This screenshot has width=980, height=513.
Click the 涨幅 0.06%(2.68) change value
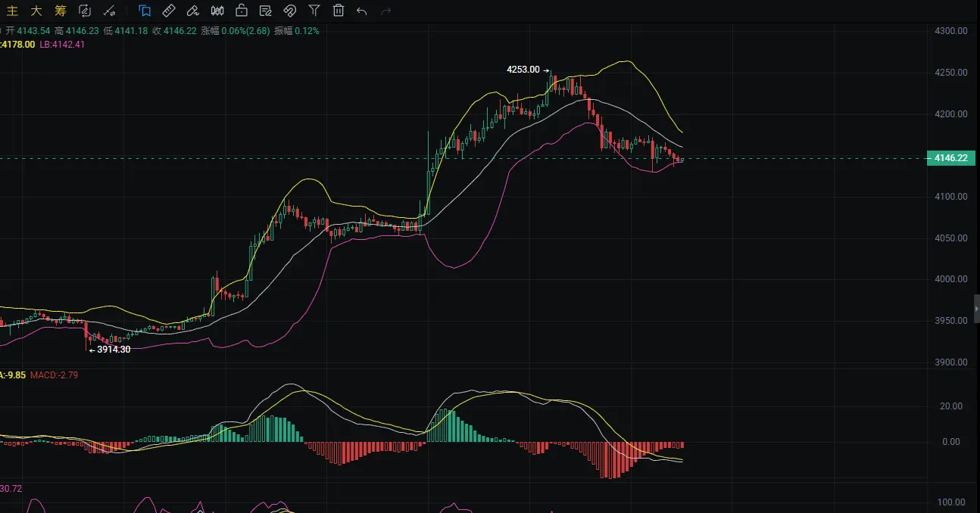point(235,31)
